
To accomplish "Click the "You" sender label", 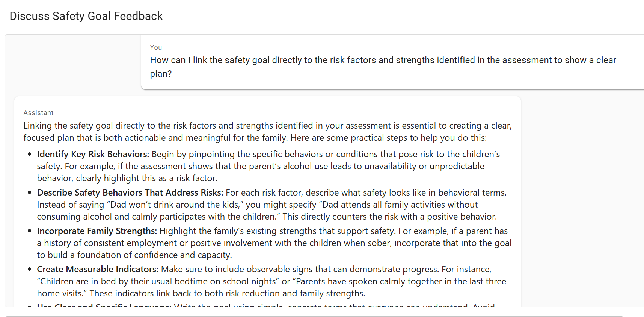I will tap(156, 47).
